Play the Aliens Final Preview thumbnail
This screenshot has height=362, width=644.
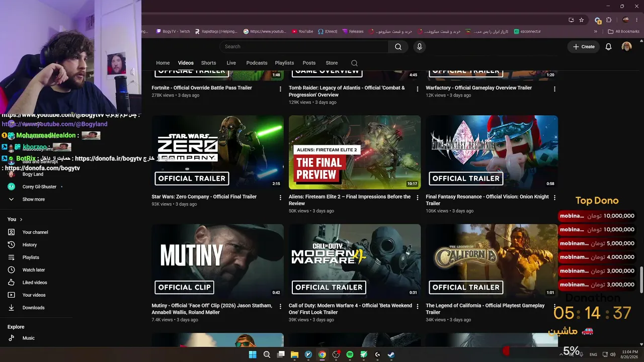[x=355, y=152]
